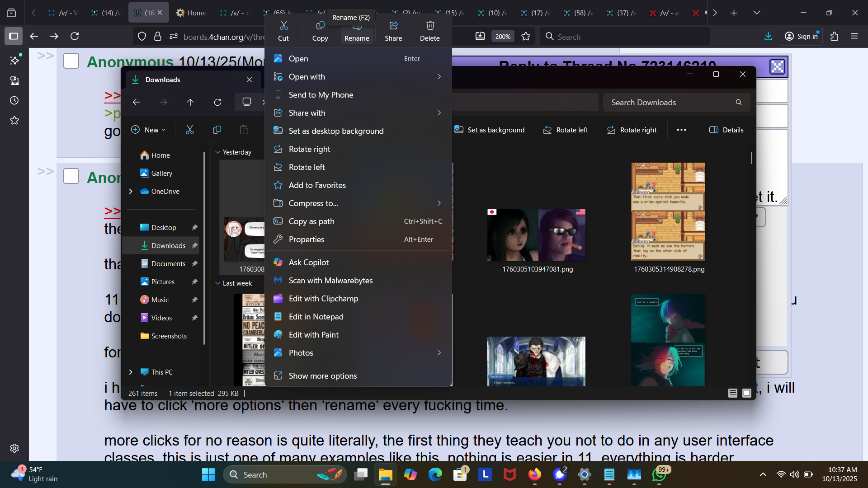868x488 pixels.
Task: Click Explorer's Refresh button
Action: click(x=217, y=103)
